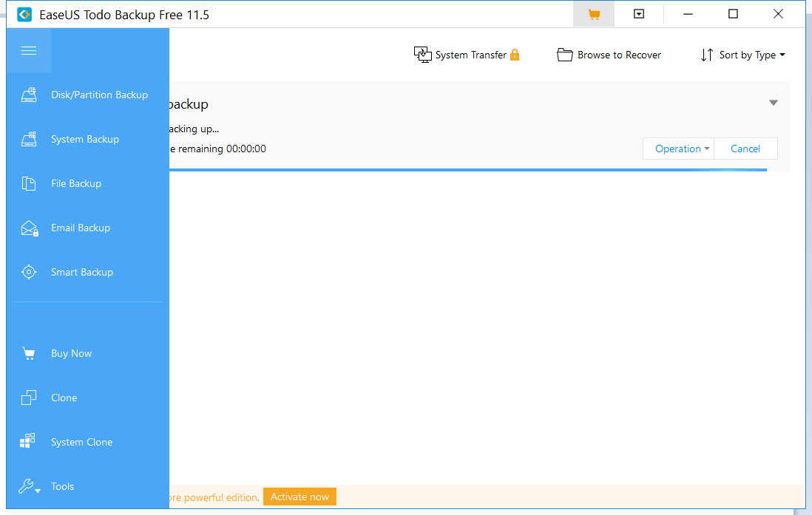Click the File Backup icon
812x515 pixels.
29,183
